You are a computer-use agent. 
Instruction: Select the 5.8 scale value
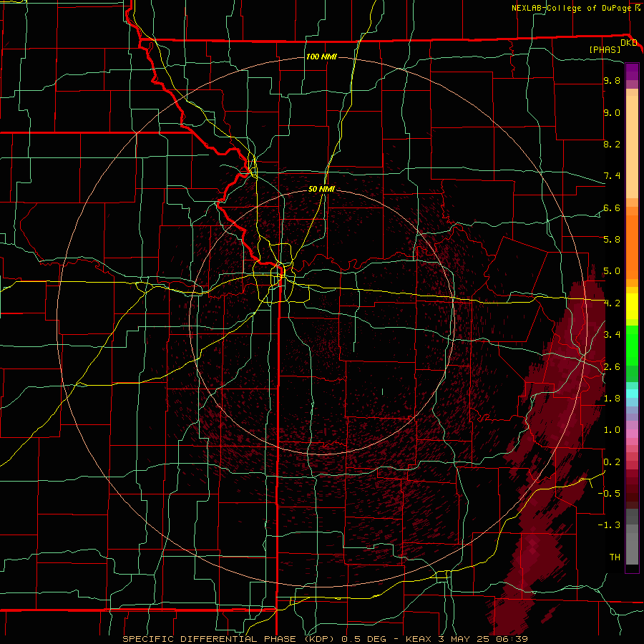pyautogui.click(x=612, y=239)
